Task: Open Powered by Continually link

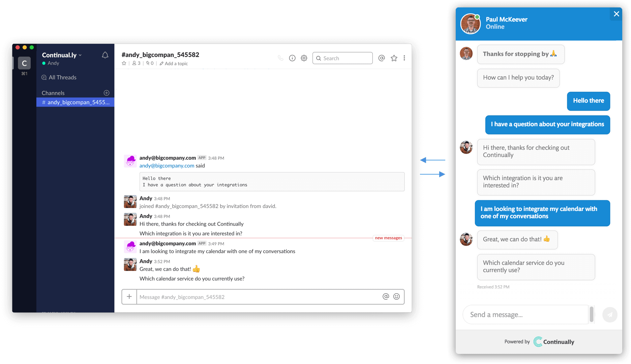Action: tap(539, 342)
